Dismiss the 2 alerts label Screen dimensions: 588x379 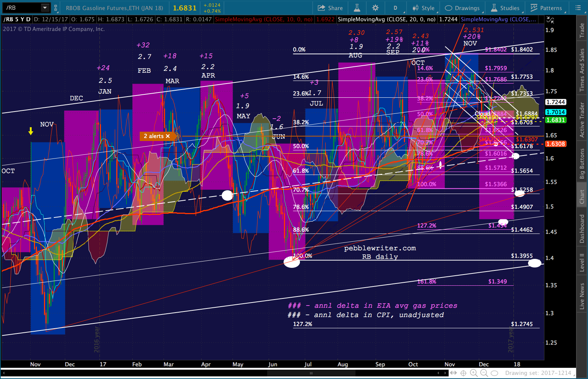(168, 136)
